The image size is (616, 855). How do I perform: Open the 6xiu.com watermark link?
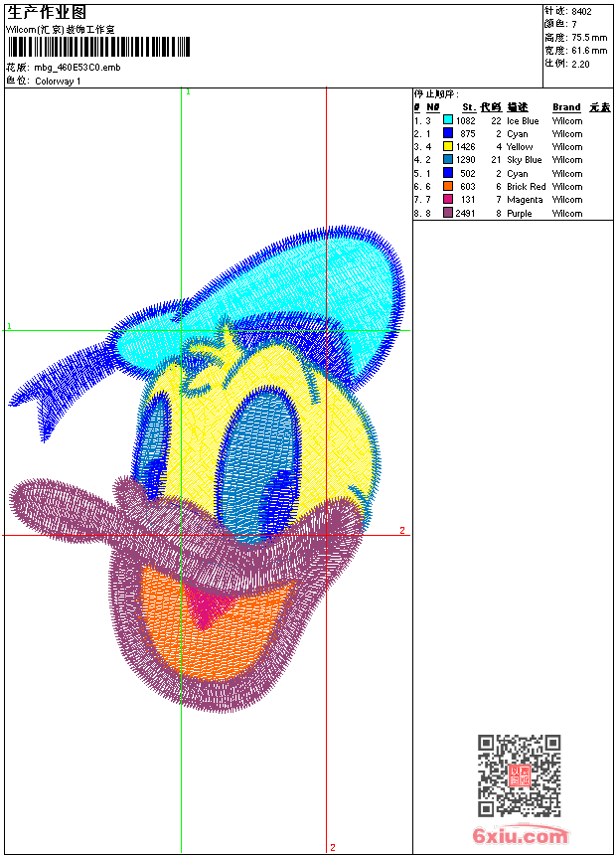coord(521,836)
